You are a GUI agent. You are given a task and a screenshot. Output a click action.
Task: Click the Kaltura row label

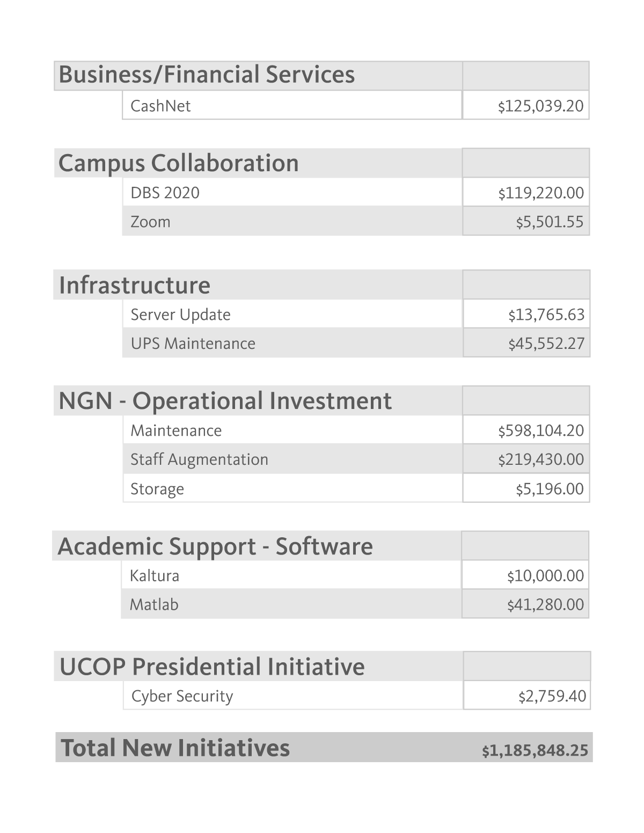(x=155, y=576)
